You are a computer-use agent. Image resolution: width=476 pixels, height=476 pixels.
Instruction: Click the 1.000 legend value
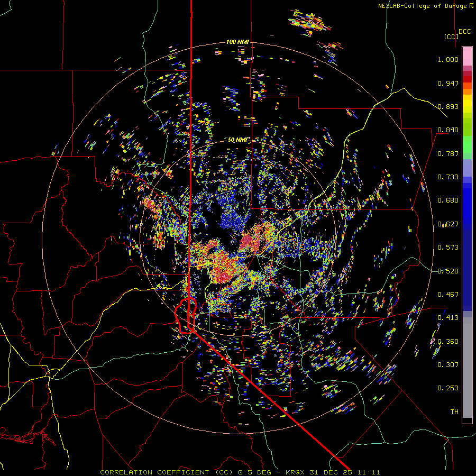(x=448, y=59)
